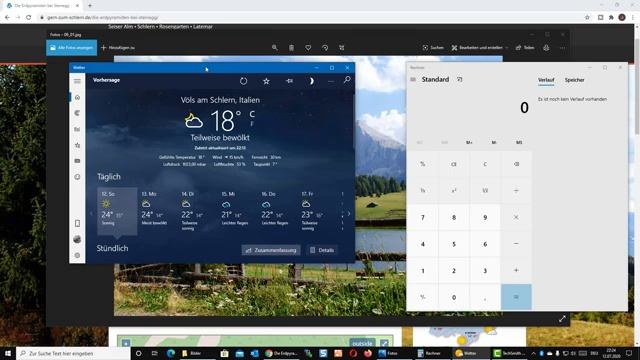Click the Zusammenfassung button
This screenshot has width=640, height=360.
coord(271,250)
